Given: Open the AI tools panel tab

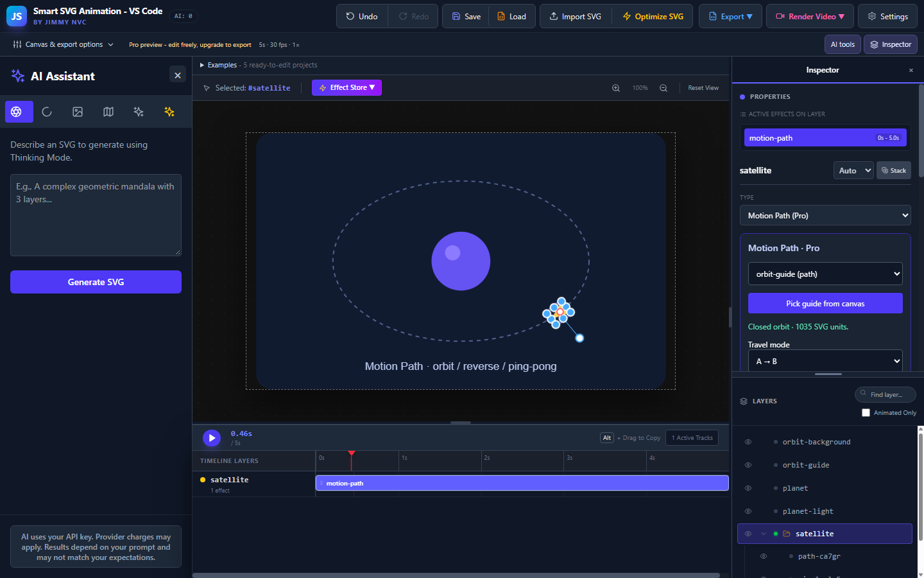Looking at the screenshot, I should coord(843,44).
